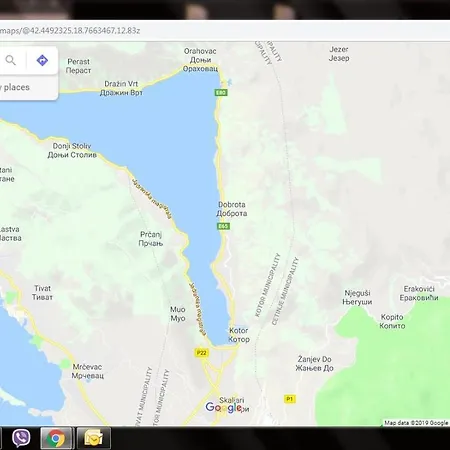Select the Njeguši place label
Screen dimensions: 450x450
(x=357, y=297)
